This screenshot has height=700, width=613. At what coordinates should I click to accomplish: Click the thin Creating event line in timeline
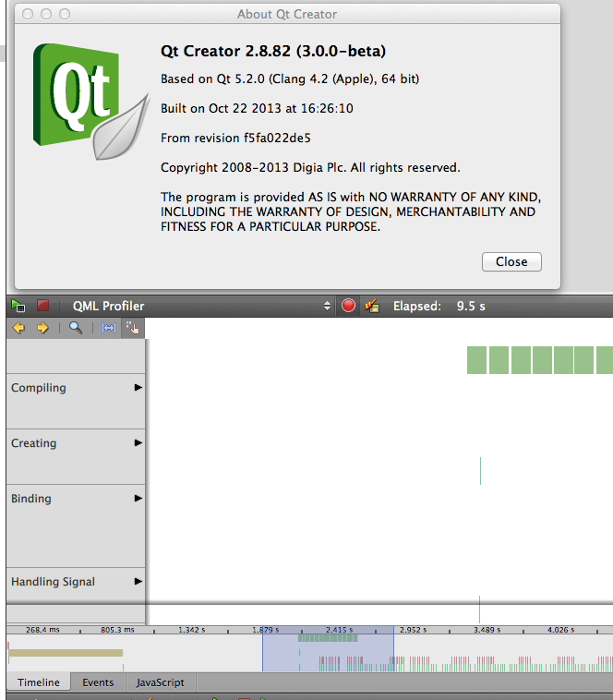click(480, 471)
